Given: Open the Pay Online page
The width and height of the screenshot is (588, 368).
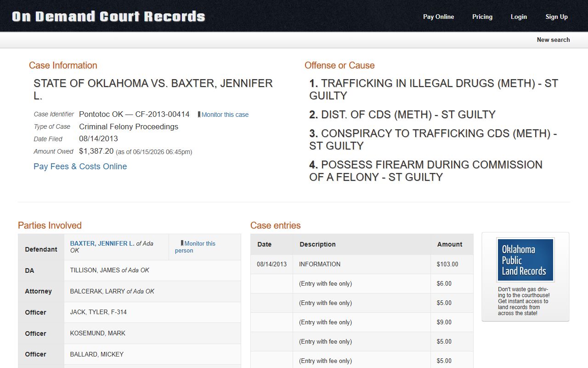Looking at the screenshot, I should (438, 17).
